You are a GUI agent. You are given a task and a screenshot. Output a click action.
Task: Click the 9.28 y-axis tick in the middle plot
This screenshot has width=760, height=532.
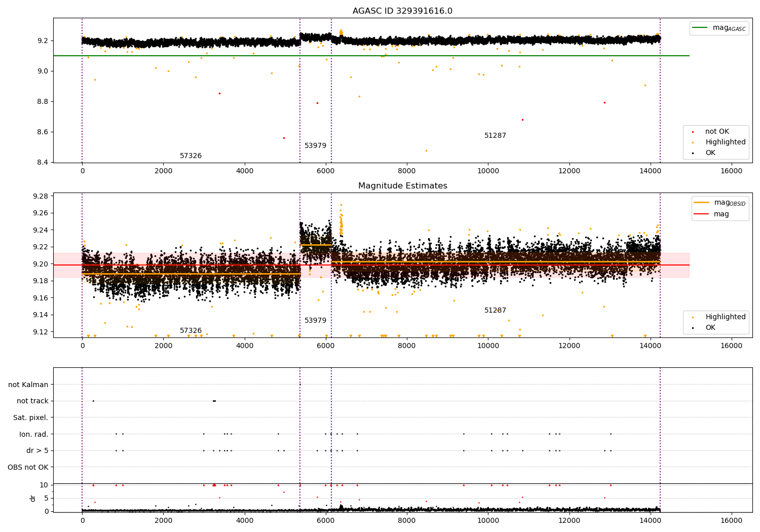[41, 196]
